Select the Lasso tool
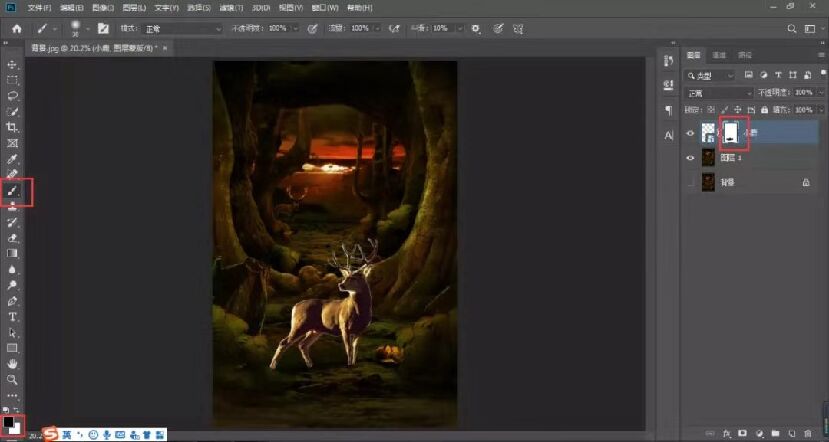The width and height of the screenshot is (829, 442). [x=12, y=96]
